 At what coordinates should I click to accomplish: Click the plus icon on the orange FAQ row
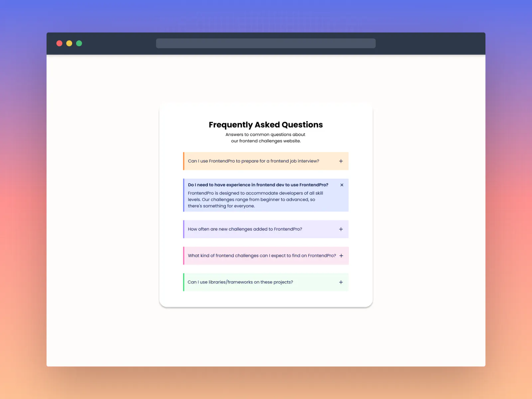coord(341,161)
